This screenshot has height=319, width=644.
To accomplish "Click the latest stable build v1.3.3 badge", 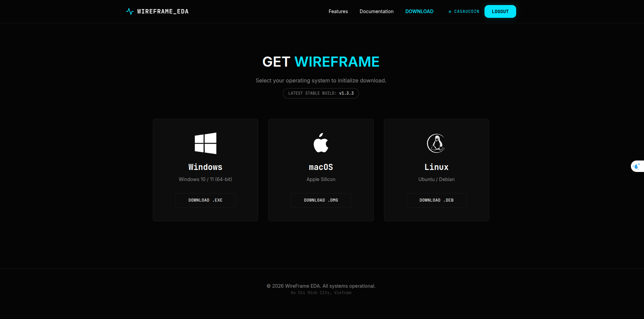I will click(x=321, y=93).
